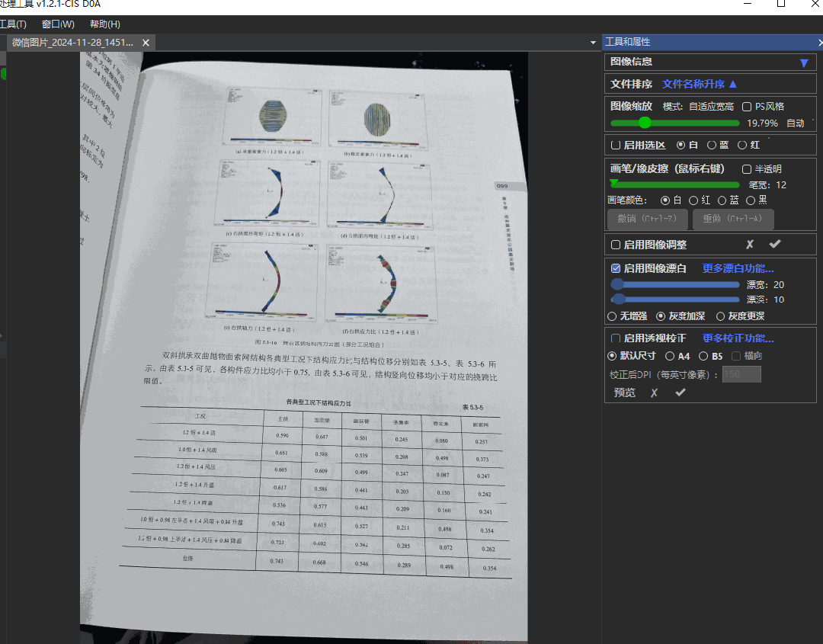
Task: Choose 黑 brush color radio
Action: click(751, 200)
